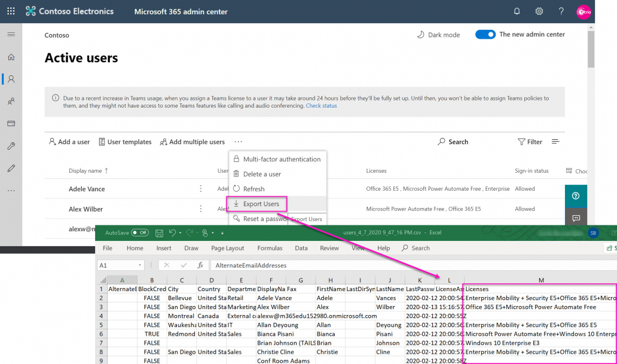Click Add a user button
Image resolution: width=617 pixels, height=364 pixels.
click(69, 142)
